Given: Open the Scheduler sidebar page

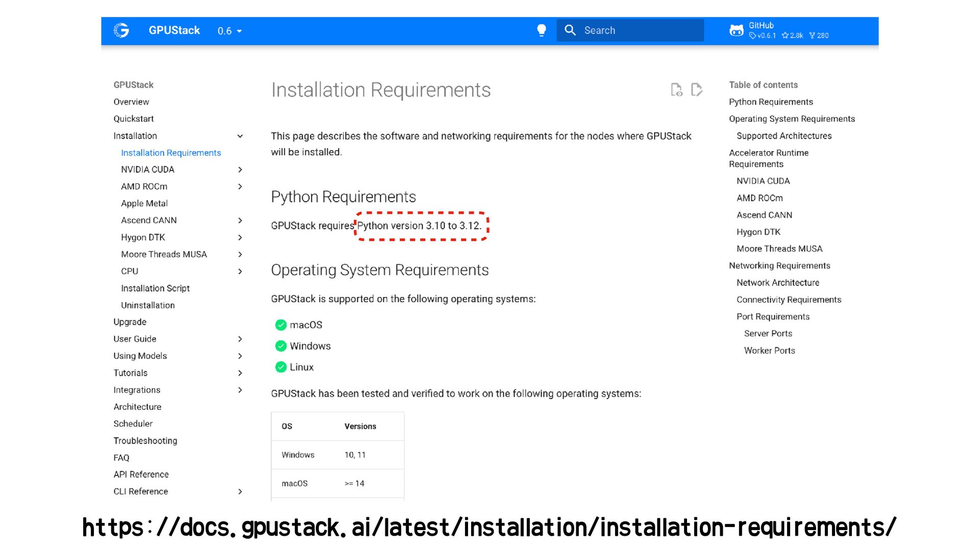Looking at the screenshot, I should pyautogui.click(x=133, y=423).
